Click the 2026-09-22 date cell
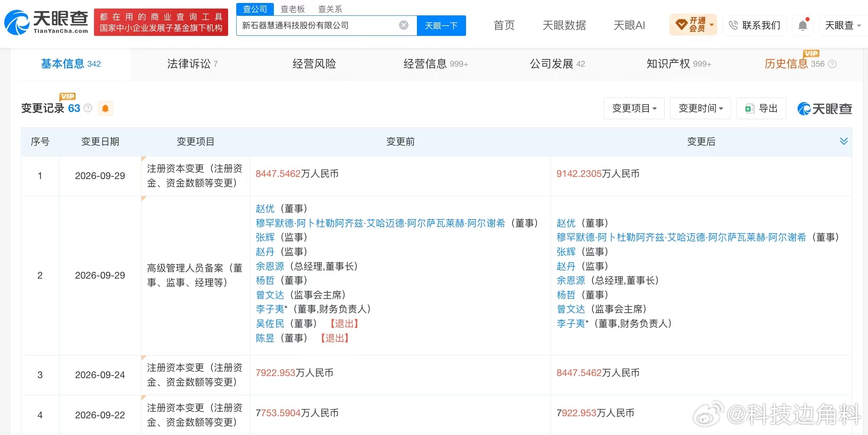This screenshot has height=435, width=868. click(x=100, y=415)
